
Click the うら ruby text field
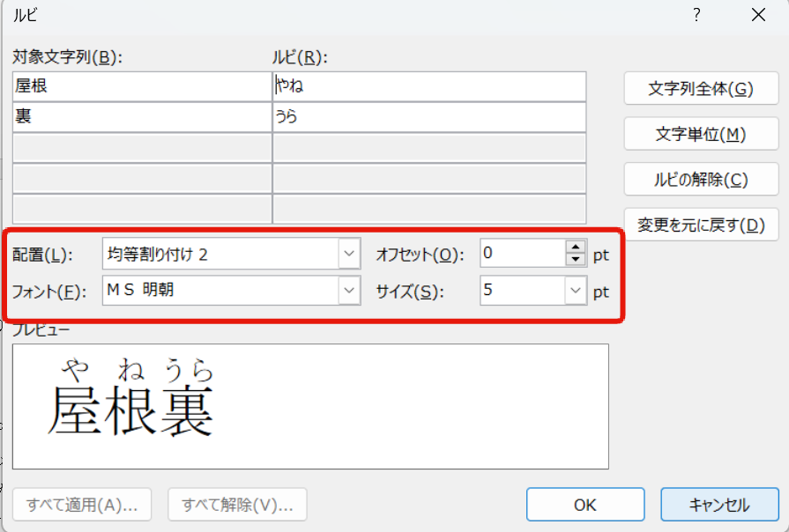(429, 116)
